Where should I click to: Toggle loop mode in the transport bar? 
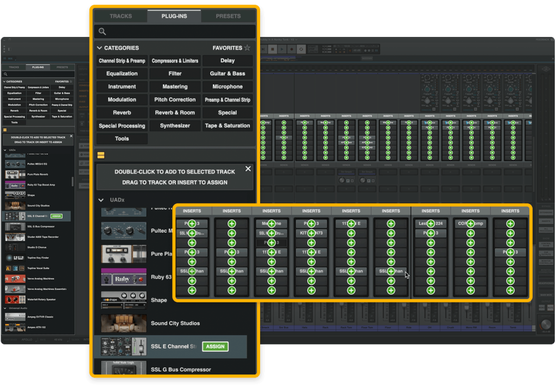(301, 49)
